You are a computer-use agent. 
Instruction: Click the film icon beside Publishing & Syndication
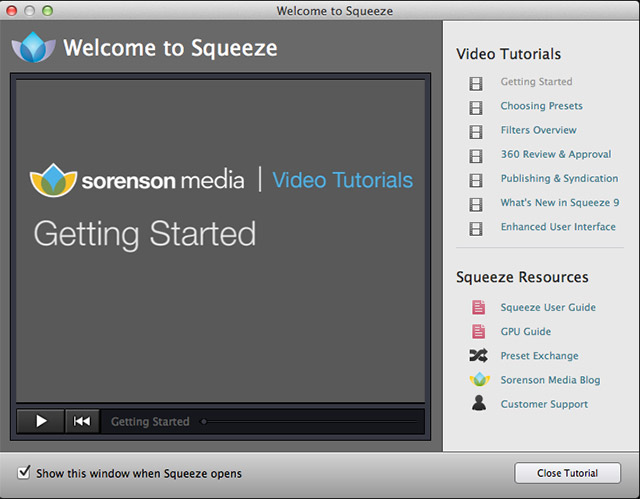[476, 180]
